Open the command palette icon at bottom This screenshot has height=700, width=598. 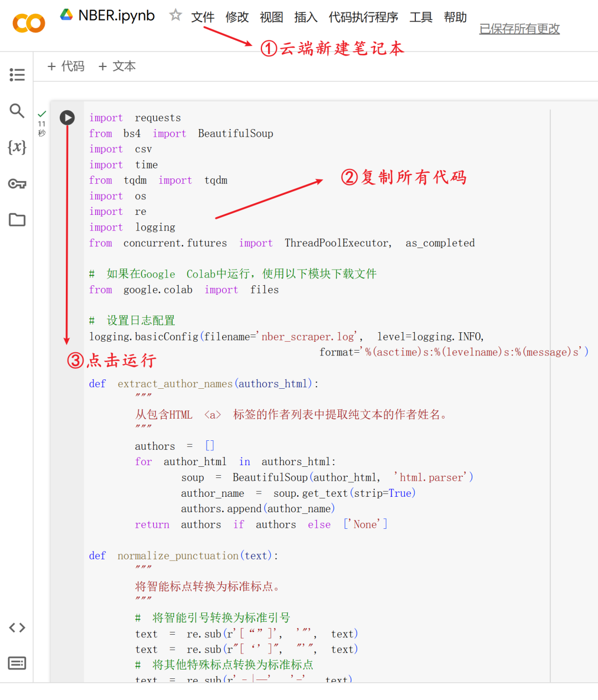[17, 663]
